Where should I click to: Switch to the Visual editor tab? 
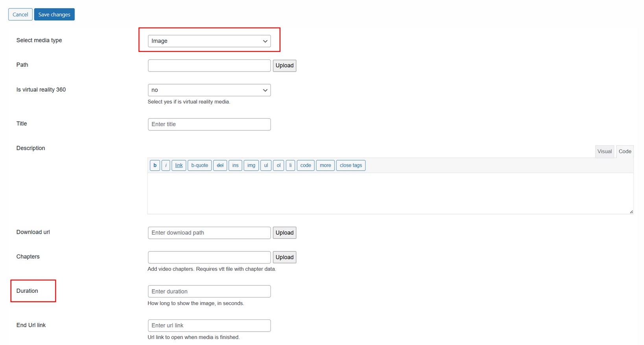pos(604,151)
